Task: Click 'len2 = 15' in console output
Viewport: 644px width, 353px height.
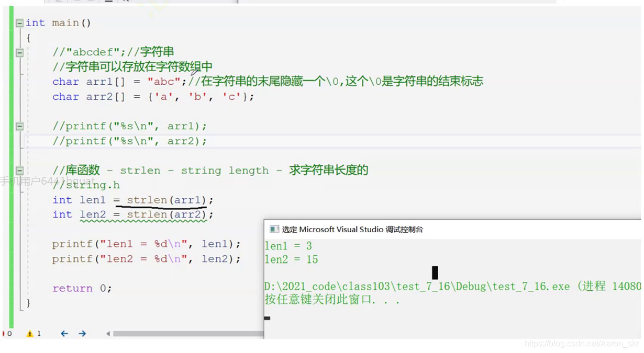Action: click(291, 259)
